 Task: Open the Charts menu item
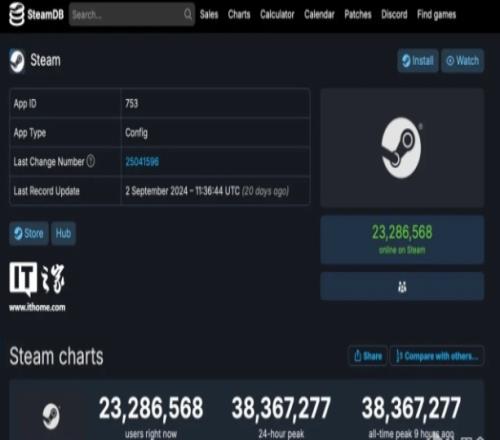(x=239, y=14)
